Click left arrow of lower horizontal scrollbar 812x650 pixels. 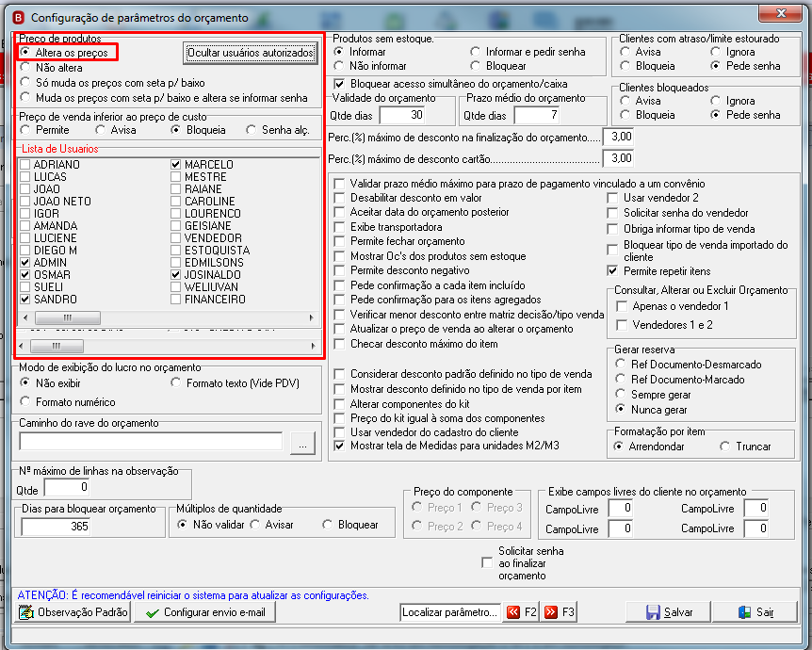(21, 346)
